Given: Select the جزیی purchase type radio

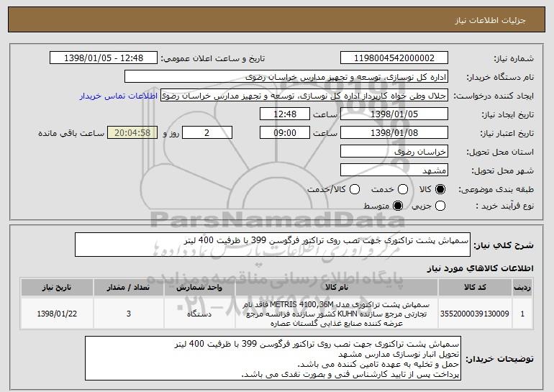Looking at the screenshot, I should tap(440, 206).
